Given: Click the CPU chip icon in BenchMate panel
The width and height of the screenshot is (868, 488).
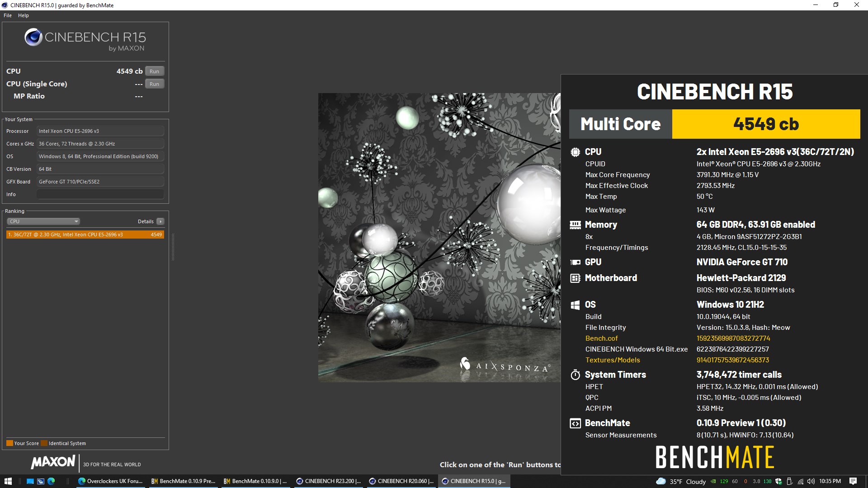Looking at the screenshot, I should pyautogui.click(x=575, y=152).
